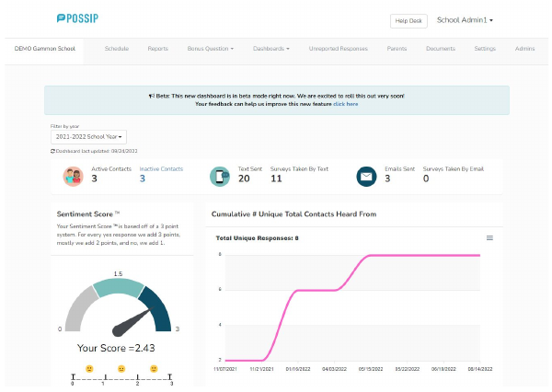Click the happy face emoji
Screen dimensions: 552x392
(x=154, y=369)
